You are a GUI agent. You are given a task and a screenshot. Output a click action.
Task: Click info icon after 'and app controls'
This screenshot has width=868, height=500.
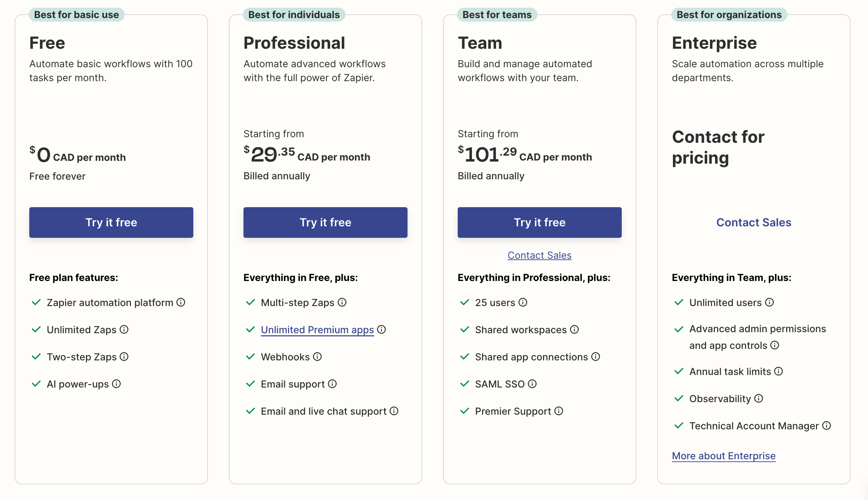click(775, 345)
